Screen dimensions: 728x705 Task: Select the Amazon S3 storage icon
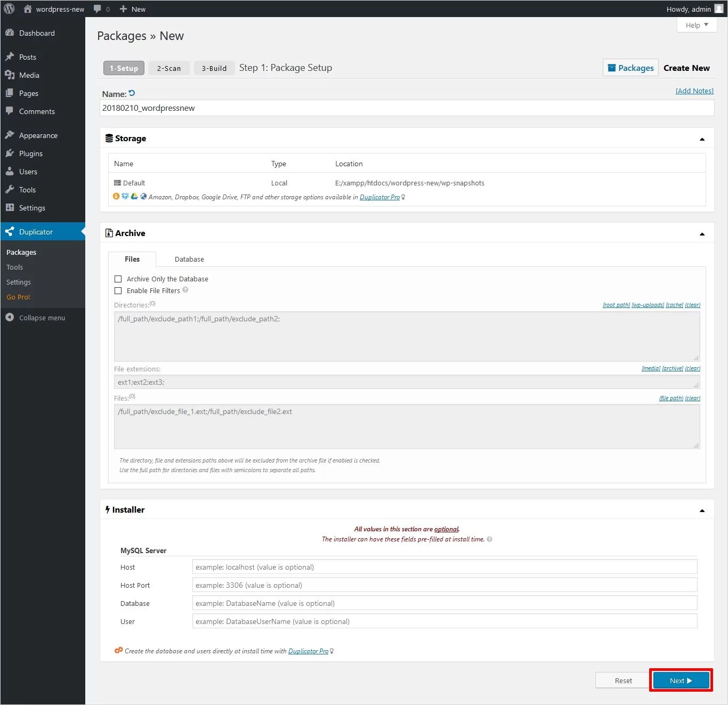[116, 196]
